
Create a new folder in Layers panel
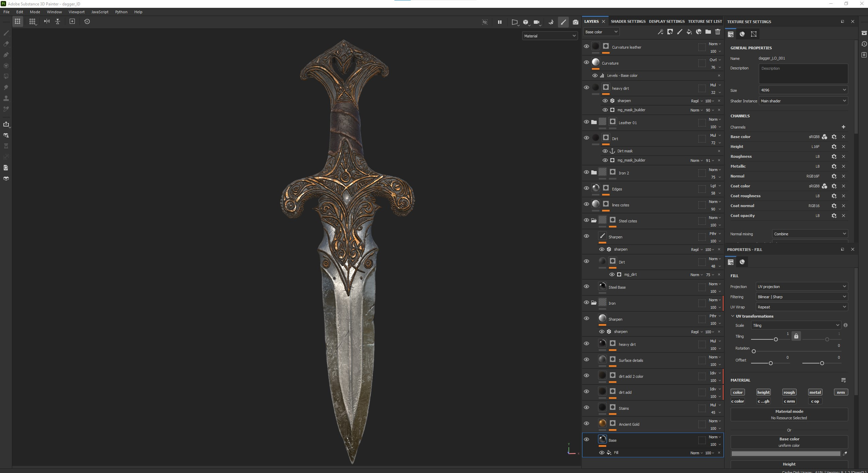708,32
